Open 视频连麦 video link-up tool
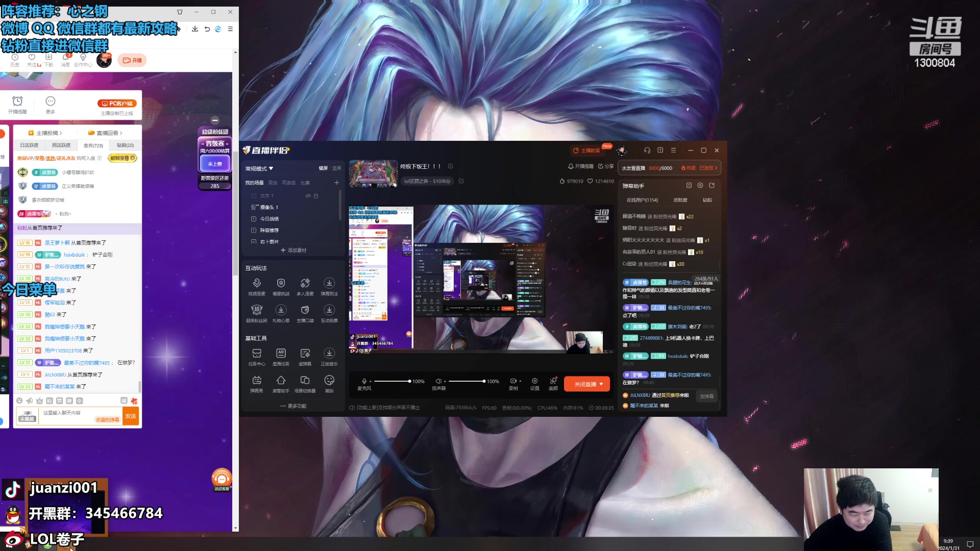 pyautogui.click(x=257, y=284)
